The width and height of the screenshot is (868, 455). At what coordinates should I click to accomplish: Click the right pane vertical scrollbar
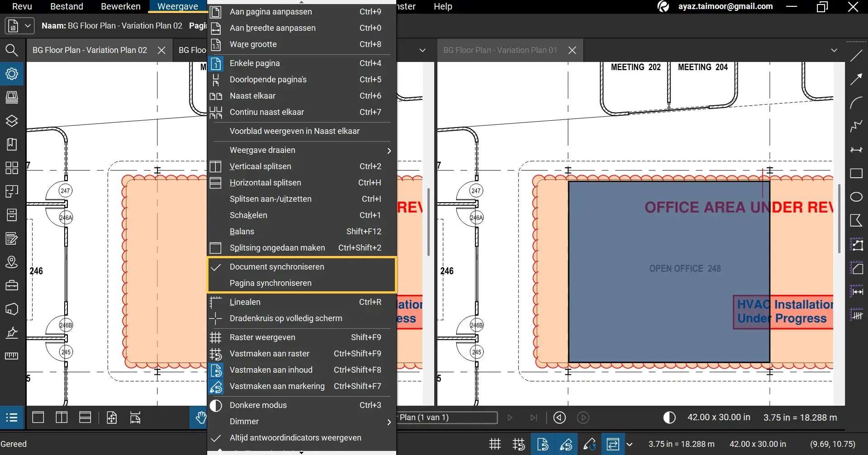click(839, 218)
